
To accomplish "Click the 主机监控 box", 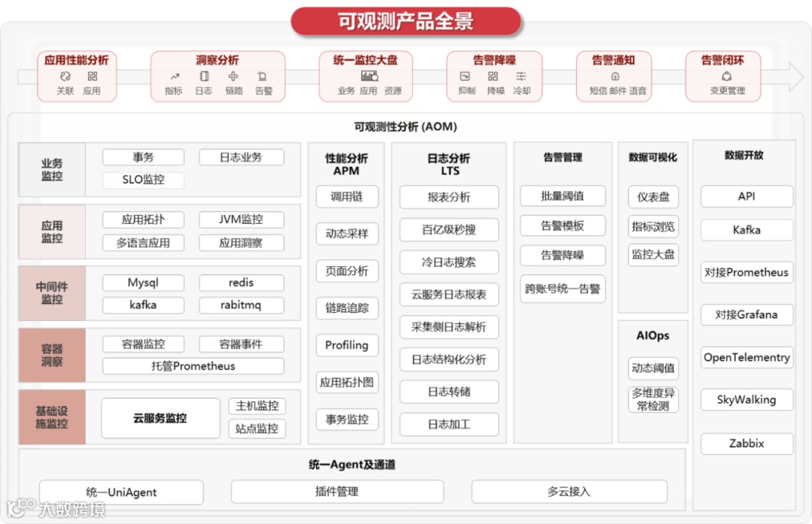I will pyautogui.click(x=257, y=406).
